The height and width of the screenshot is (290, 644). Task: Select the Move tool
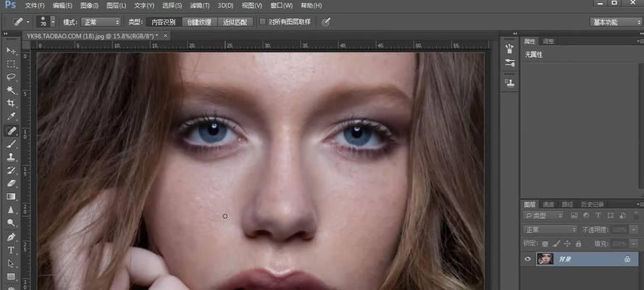[x=11, y=51]
